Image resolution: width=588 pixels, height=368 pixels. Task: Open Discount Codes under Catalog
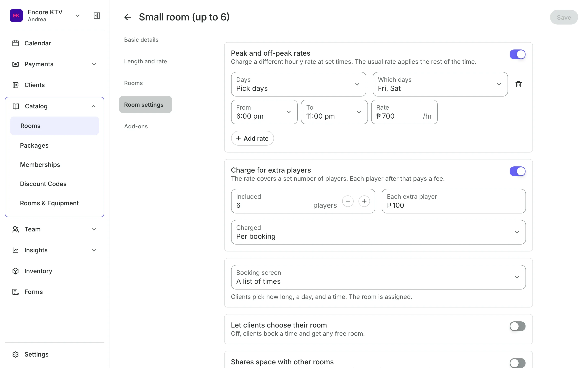(x=55, y=184)
